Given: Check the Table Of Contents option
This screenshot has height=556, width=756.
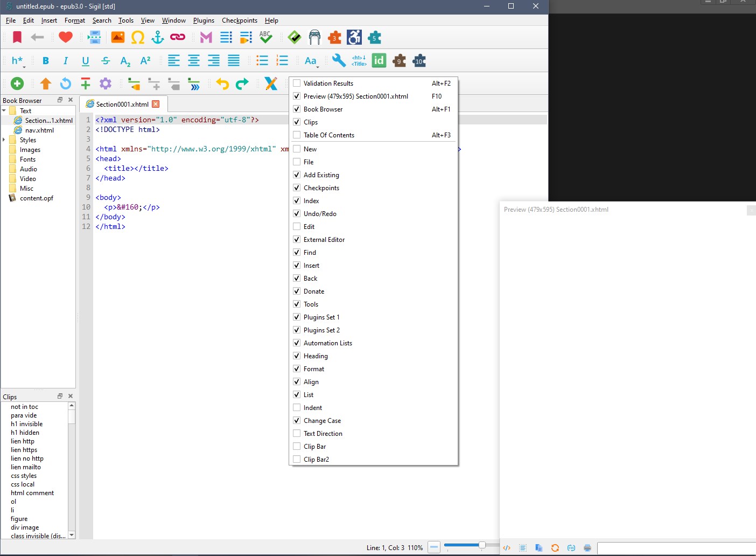Looking at the screenshot, I should click(x=297, y=135).
